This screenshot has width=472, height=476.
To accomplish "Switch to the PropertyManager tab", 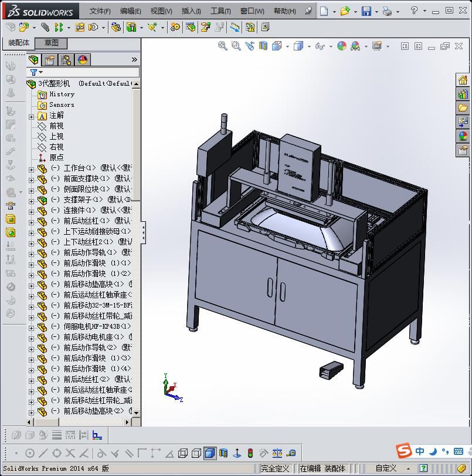I will pos(49,60).
